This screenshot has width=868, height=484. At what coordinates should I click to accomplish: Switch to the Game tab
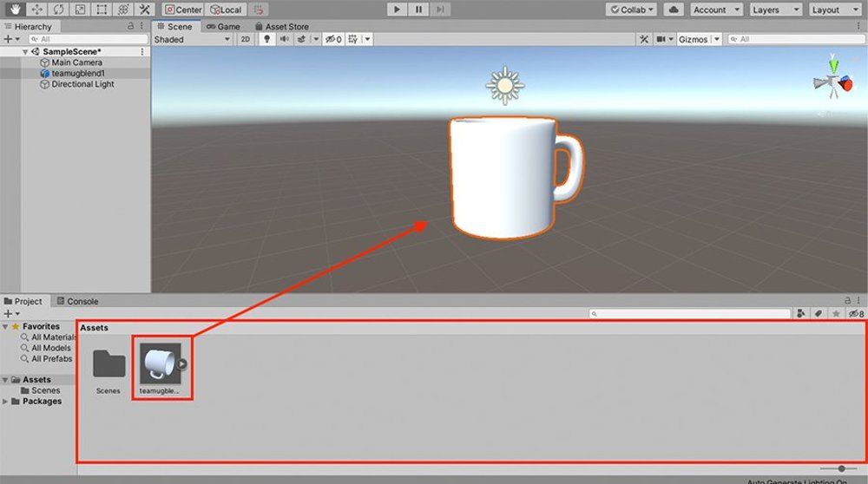coord(223,27)
